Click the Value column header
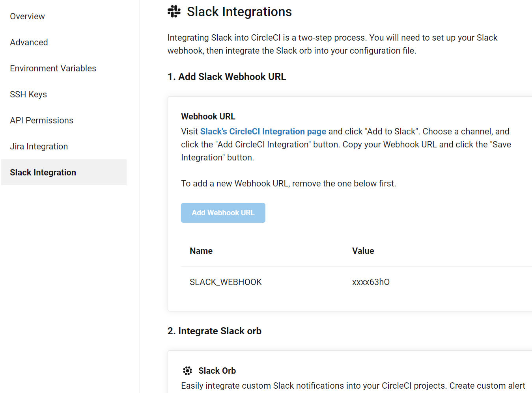Viewport: 532px width, 393px height. 363,251
